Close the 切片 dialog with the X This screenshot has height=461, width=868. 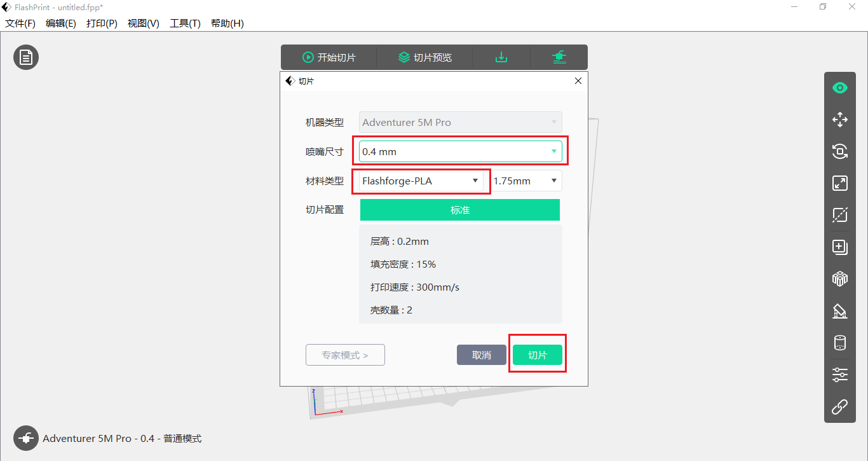pos(578,81)
